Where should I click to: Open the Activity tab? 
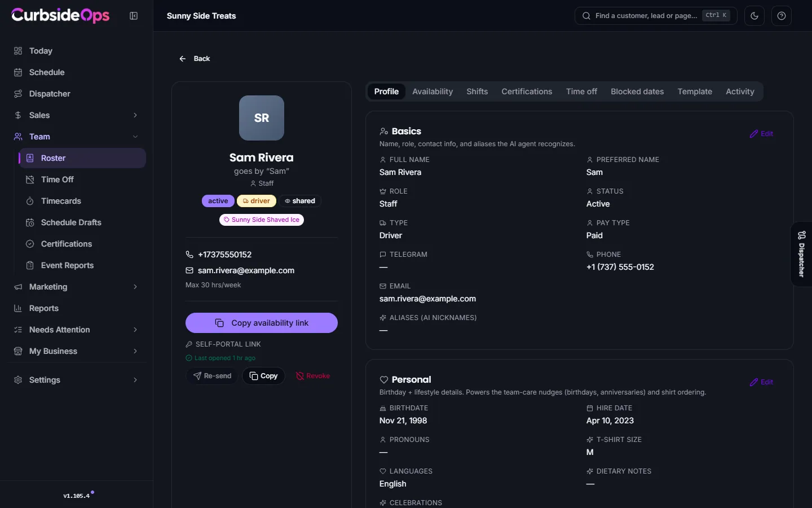740,91
